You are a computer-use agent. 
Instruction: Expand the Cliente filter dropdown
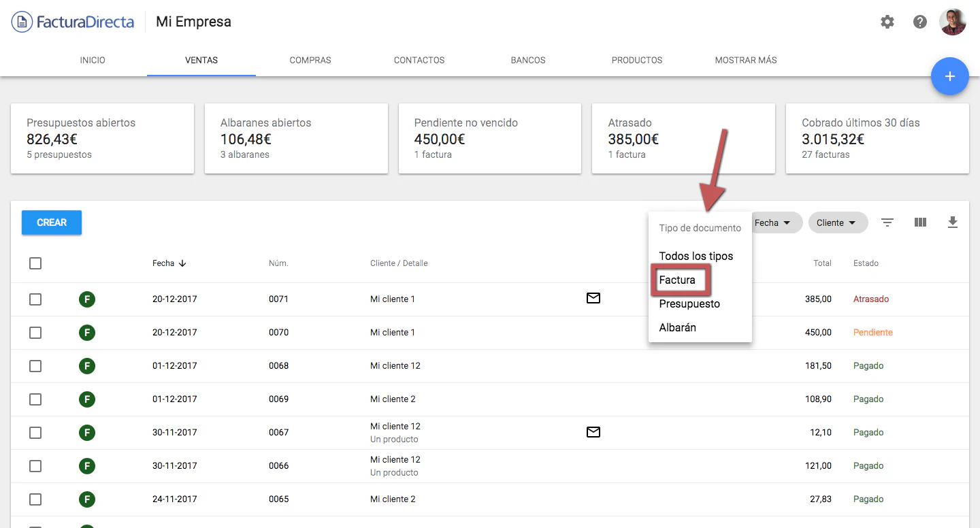pyautogui.click(x=837, y=222)
